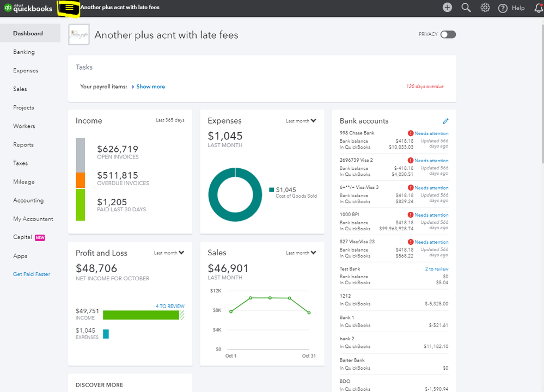Open Banking in the left navigation
This screenshot has width=544, height=392.
click(x=24, y=52)
